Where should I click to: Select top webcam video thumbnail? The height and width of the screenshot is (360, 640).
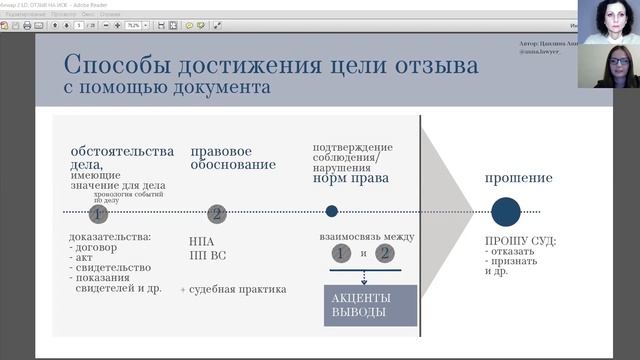click(x=609, y=22)
